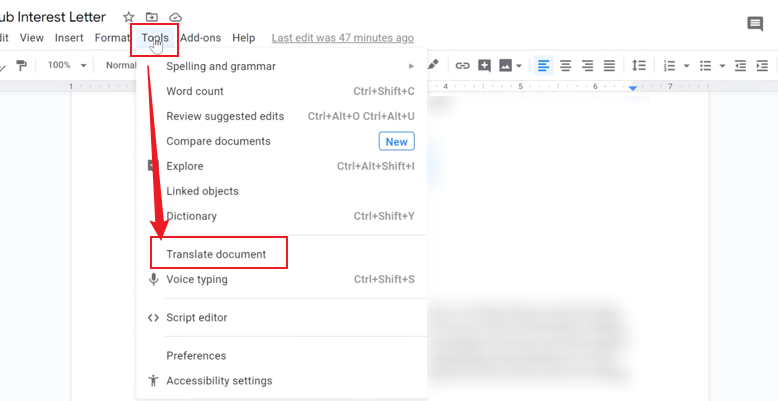Viewport: 778px width, 401px height.
Task: Open Accessibility settings
Action: pos(281,381)
